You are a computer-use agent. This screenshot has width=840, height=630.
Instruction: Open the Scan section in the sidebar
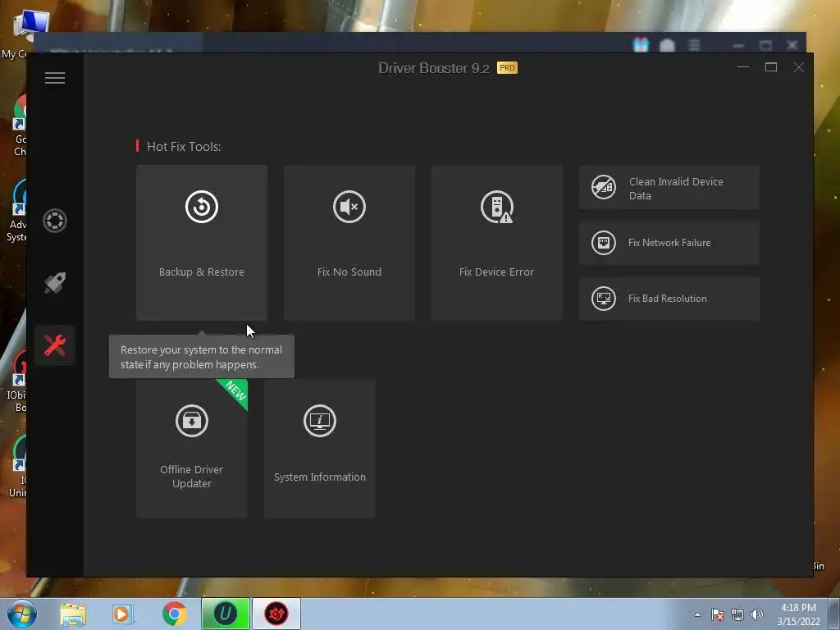click(55, 221)
